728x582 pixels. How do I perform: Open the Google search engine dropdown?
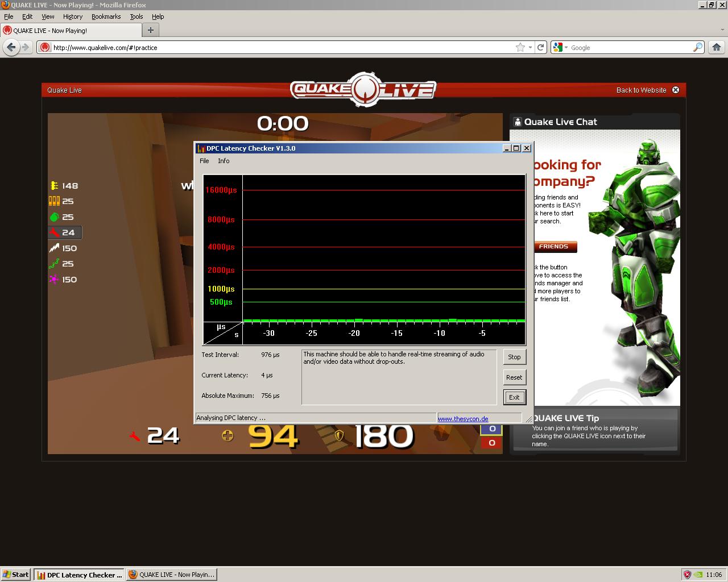click(x=560, y=48)
